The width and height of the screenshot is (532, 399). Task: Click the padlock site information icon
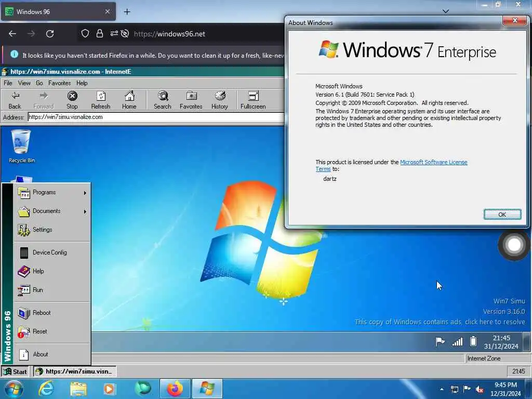(x=99, y=34)
